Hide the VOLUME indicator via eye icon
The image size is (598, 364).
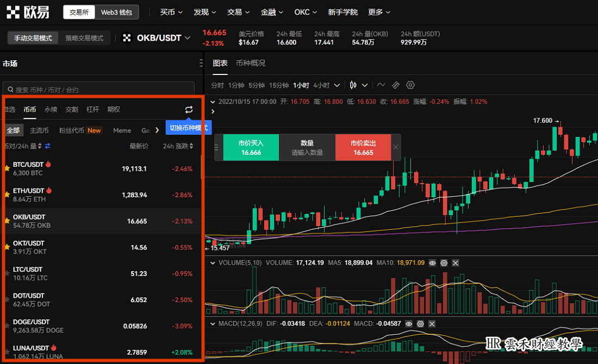pos(432,263)
